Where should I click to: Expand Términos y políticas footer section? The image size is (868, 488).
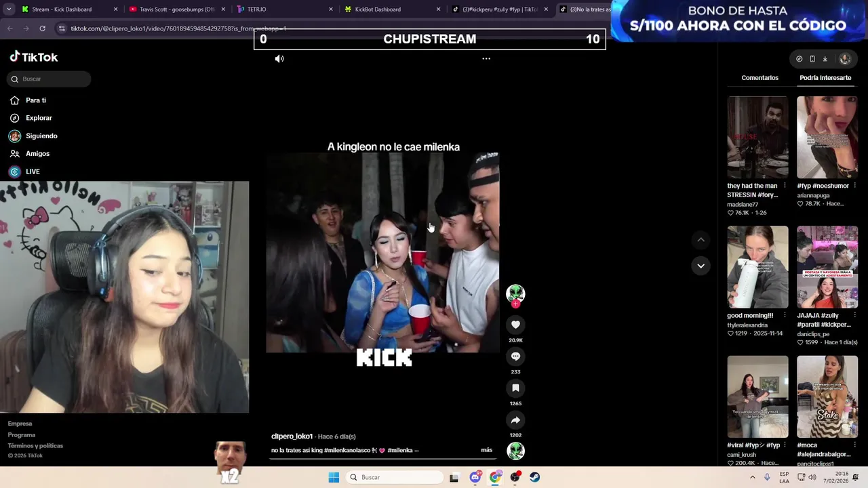[35, 445]
